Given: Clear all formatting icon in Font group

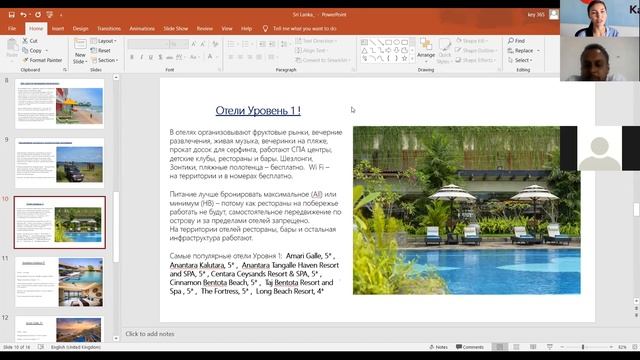Looking at the screenshot, I should pyautogui.click(x=215, y=44).
